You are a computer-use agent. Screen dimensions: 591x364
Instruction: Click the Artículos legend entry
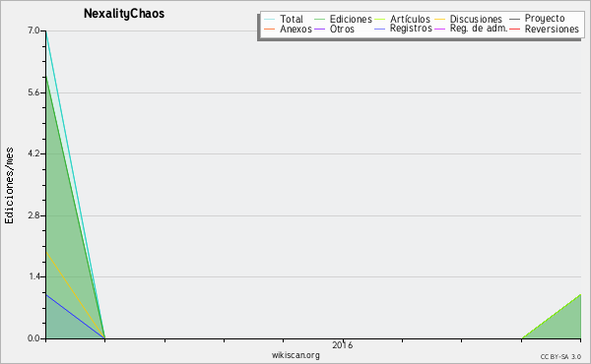click(x=410, y=19)
